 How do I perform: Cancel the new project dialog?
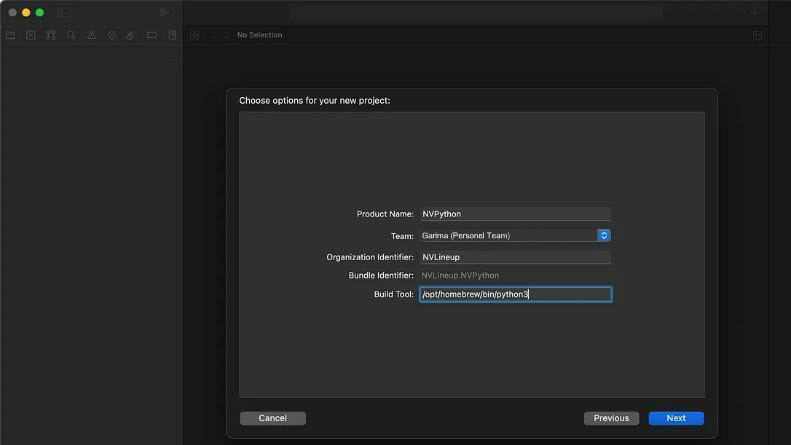pyautogui.click(x=272, y=418)
